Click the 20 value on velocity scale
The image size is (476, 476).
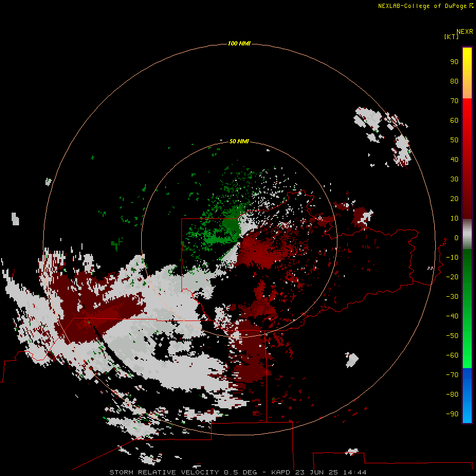[x=454, y=198]
